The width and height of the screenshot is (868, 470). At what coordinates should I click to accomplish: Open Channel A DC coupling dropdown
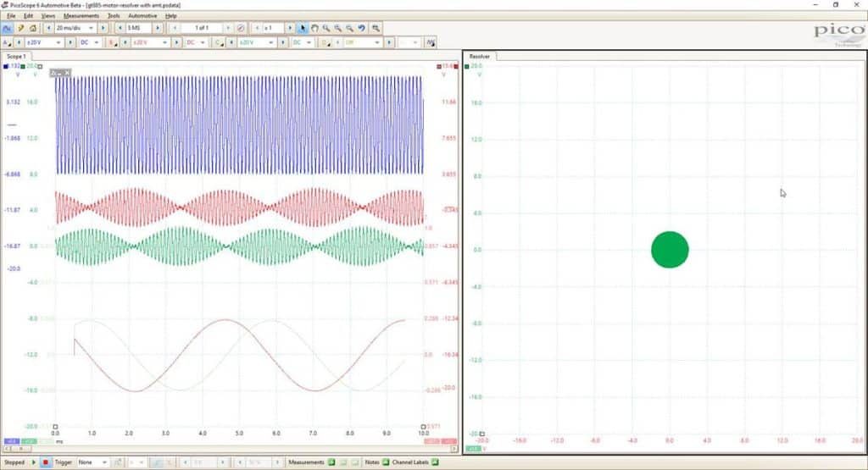(90, 42)
